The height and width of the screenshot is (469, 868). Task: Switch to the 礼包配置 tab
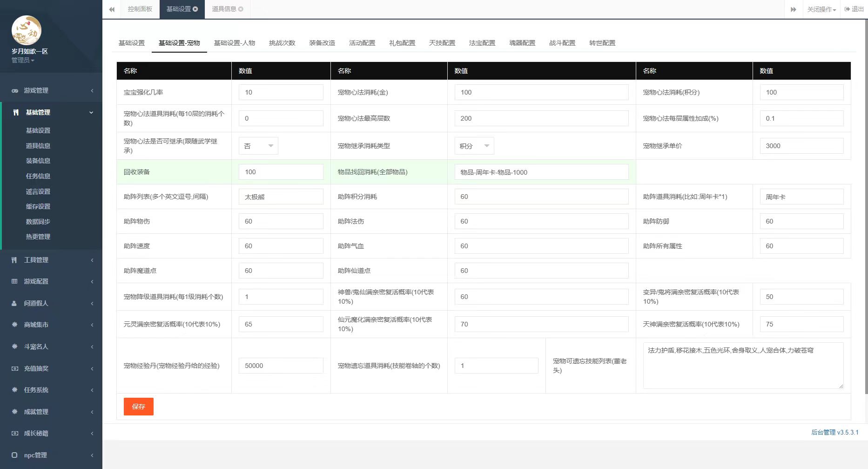[402, 43]
